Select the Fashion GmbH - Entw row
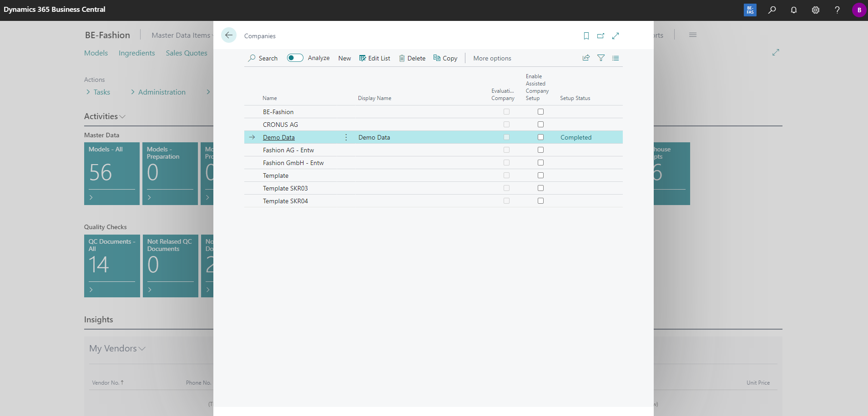868x416 pixels. [293, 163]
